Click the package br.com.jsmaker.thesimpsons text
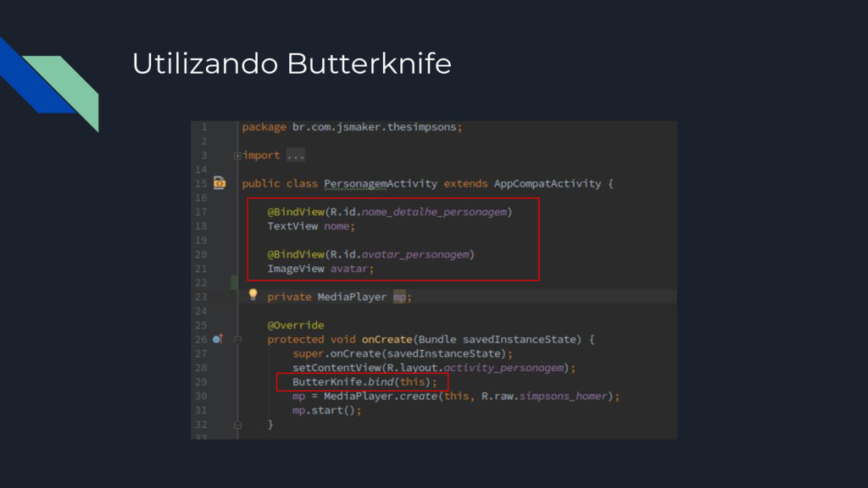 [352, 127]
